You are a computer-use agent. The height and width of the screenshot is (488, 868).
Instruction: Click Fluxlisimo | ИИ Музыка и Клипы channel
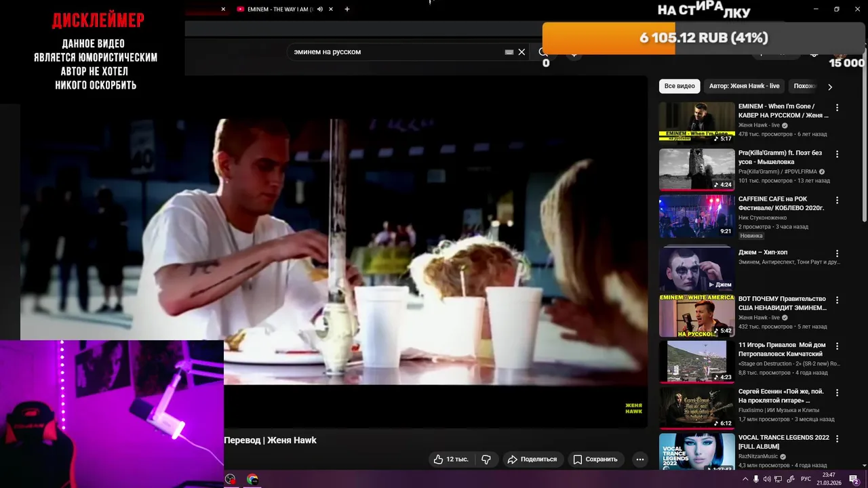pos(778,410)
